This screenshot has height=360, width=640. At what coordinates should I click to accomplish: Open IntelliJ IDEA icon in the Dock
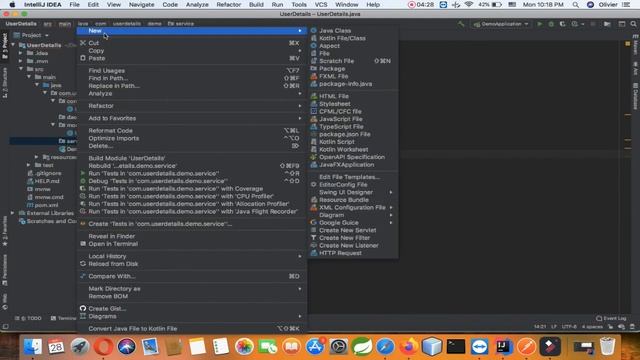pos(502,347)
